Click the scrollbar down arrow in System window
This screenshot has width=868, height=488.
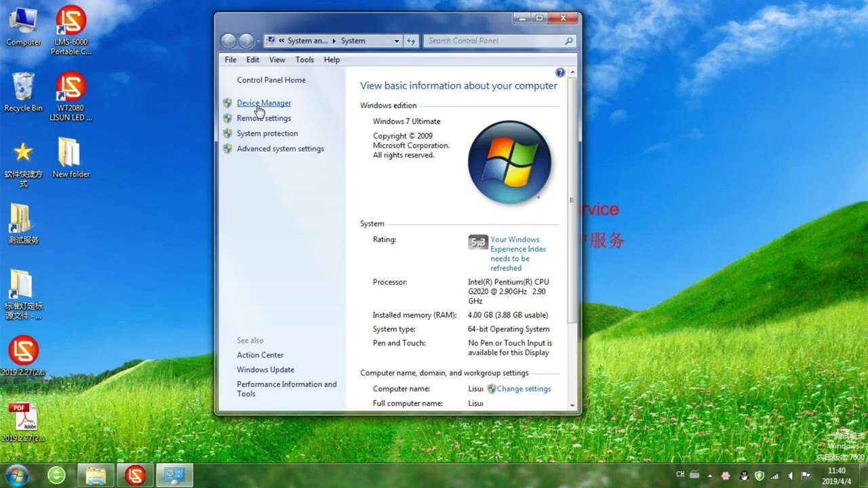click(x=572, y=405)
